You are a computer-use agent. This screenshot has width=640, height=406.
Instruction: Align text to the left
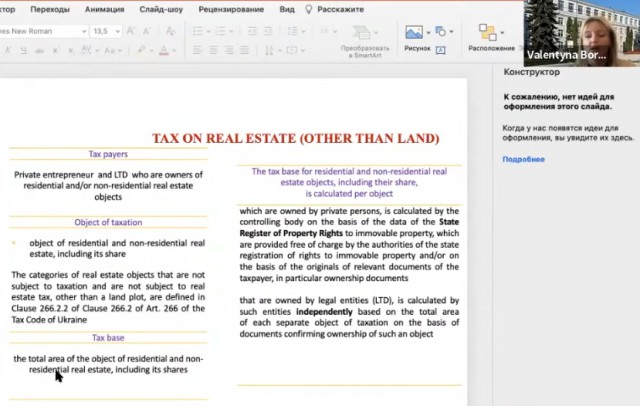point(197,50)
